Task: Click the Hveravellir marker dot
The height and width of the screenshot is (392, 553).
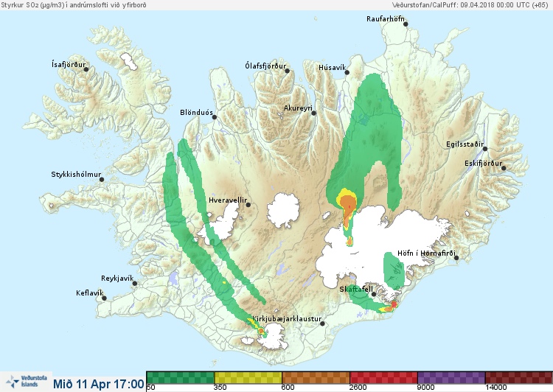Action: [248, 205]
